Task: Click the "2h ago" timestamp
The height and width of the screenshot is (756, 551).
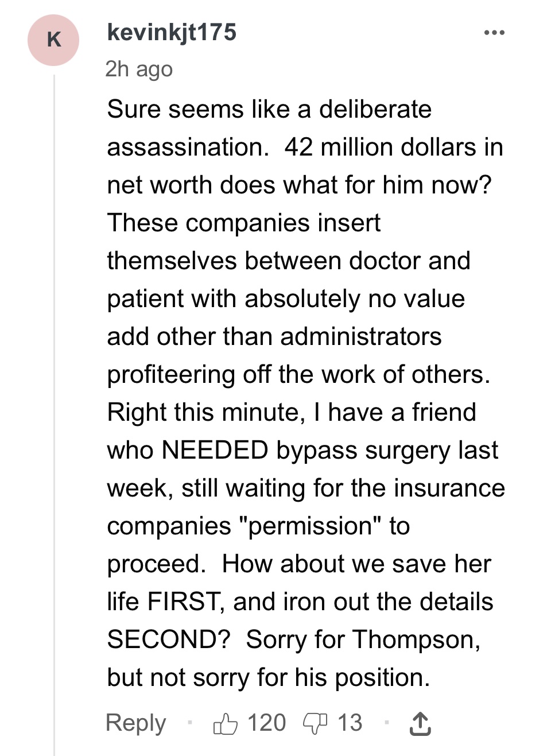Action: pyautogui.click(x=139, y=69)
